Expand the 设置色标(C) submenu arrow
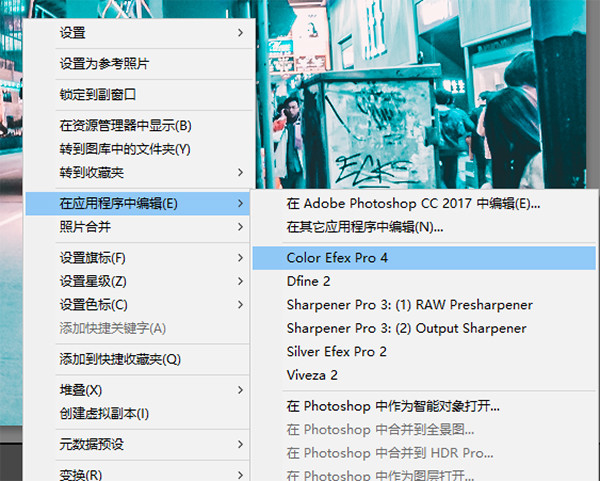 pos(240,304)
